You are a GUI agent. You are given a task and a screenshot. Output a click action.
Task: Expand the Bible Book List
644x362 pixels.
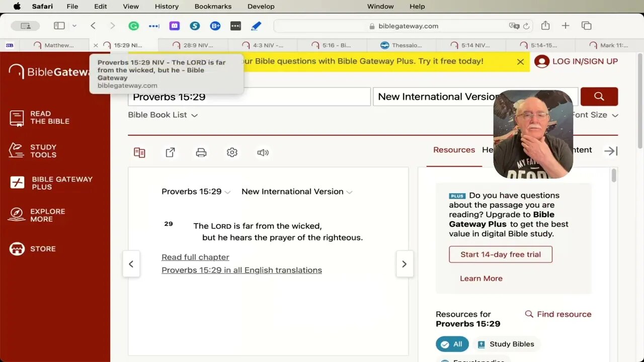pyautogui.click(x=163, y=115)
